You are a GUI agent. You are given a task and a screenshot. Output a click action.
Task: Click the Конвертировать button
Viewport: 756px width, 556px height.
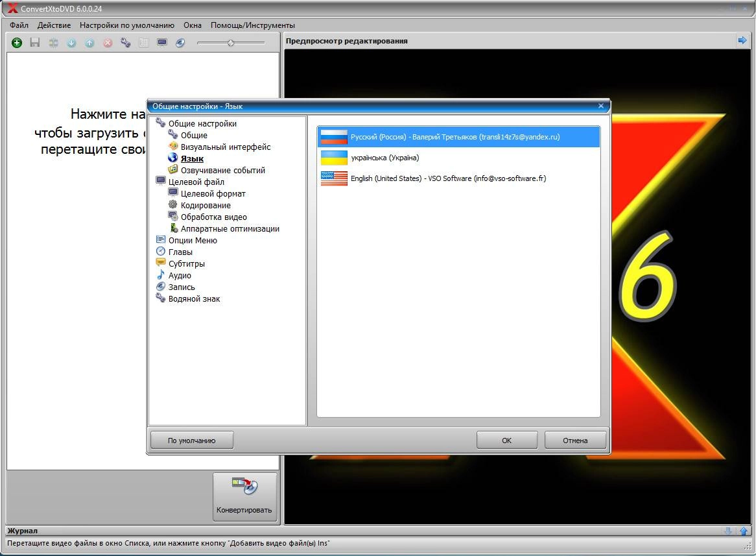244,496
